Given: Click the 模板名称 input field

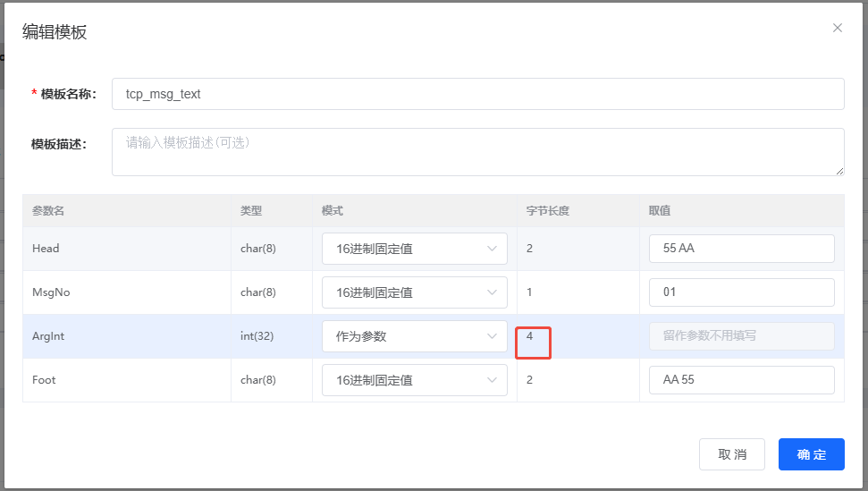Looking at the screenshot, I should [x=477, y=94].
